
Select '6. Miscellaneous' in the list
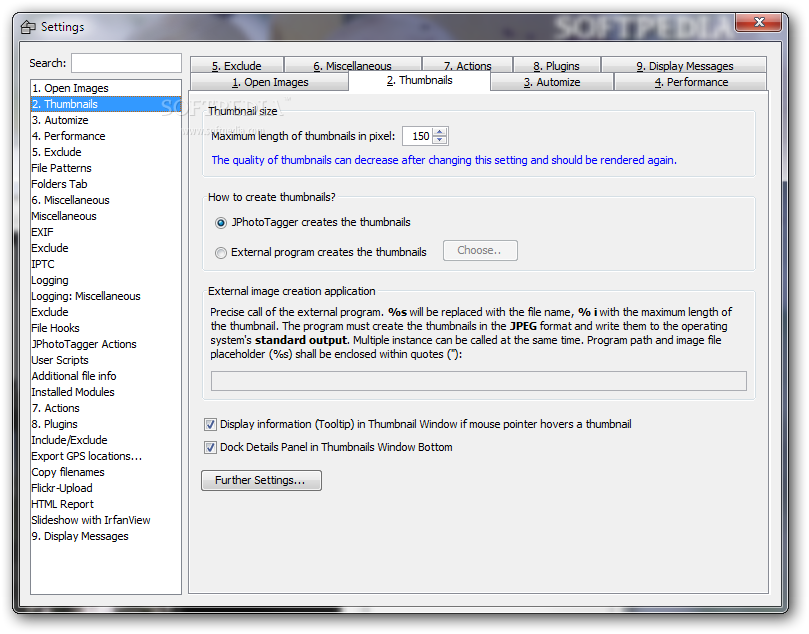106,200
